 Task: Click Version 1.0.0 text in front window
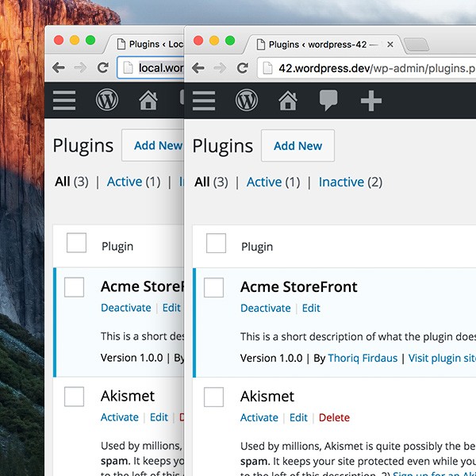[x=271, y=359]
